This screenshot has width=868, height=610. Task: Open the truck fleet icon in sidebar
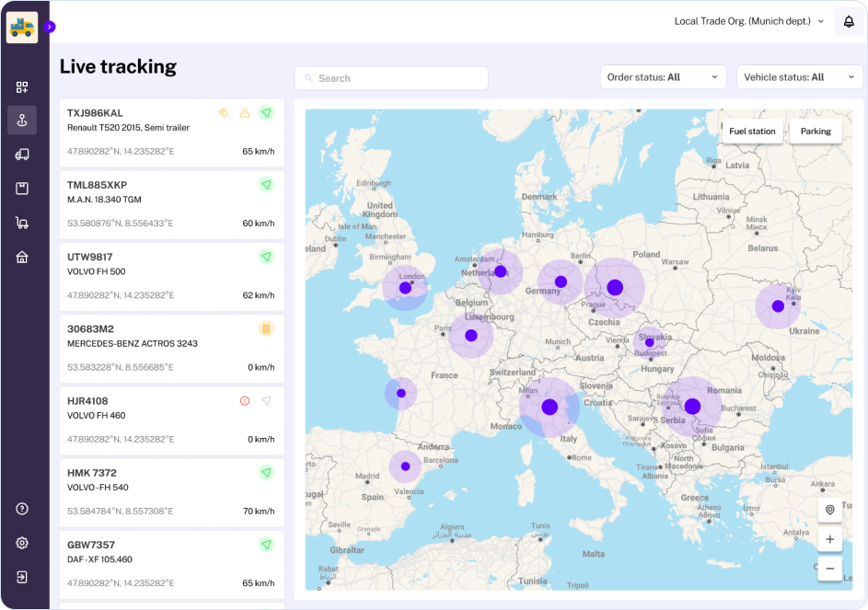22,154
